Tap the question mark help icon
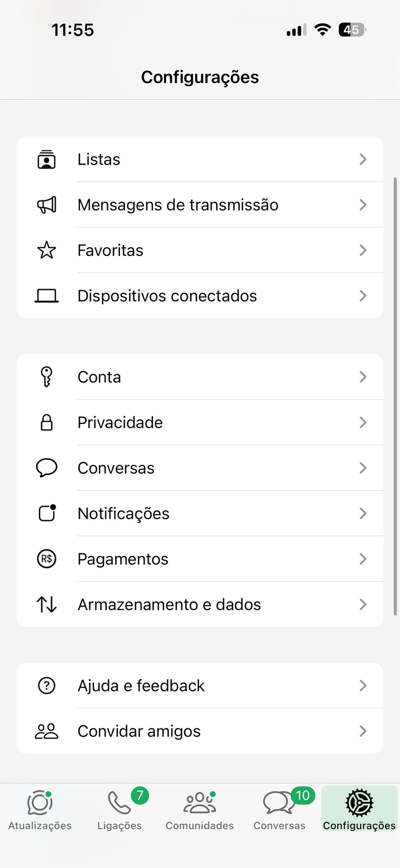The width and height of the screenshot is (400, 868). (x=47, y=686)
